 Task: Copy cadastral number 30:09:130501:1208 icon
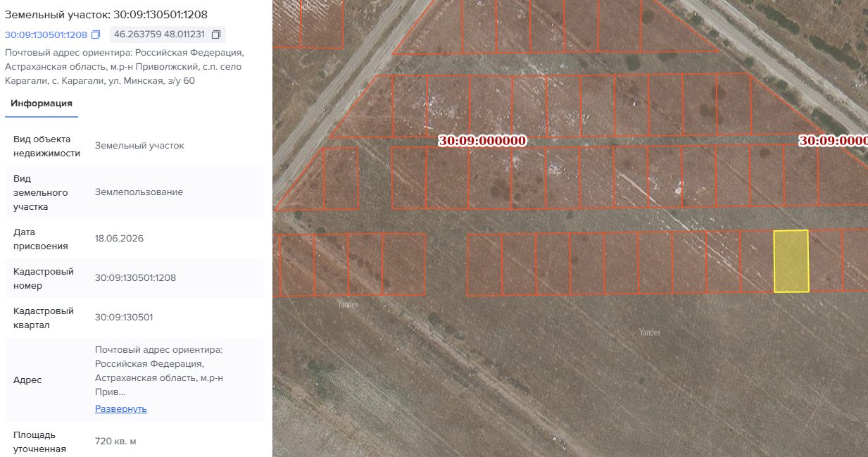point(96,35)
